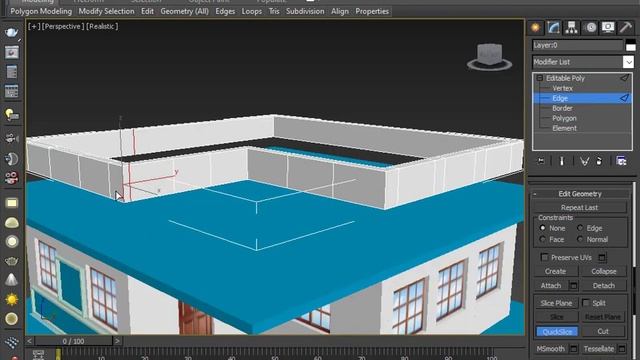Open the Properties ribbon panel

[372, 11]
